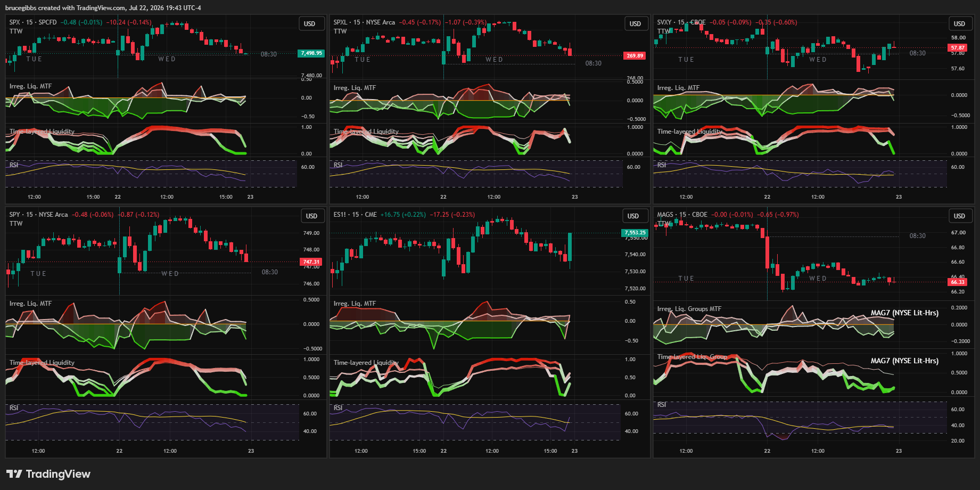Click the TUE day marker on MAGS chart

coord(686,279)
